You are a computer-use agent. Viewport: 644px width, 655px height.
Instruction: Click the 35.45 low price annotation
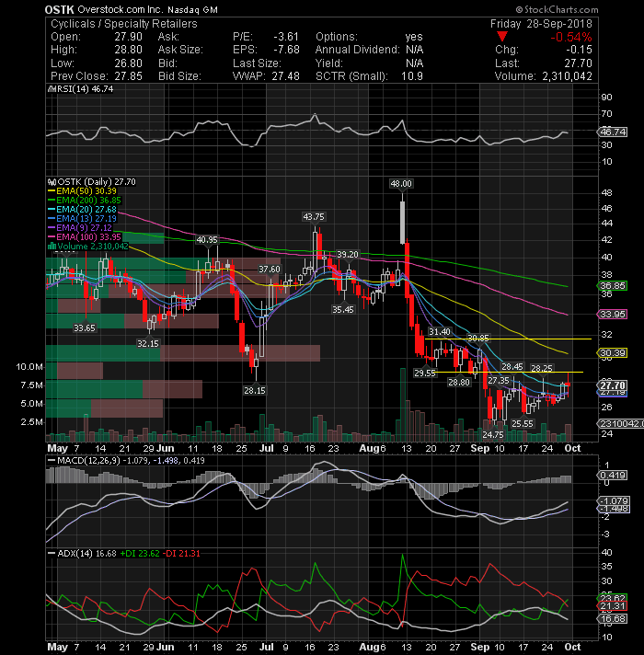point(342,309)
